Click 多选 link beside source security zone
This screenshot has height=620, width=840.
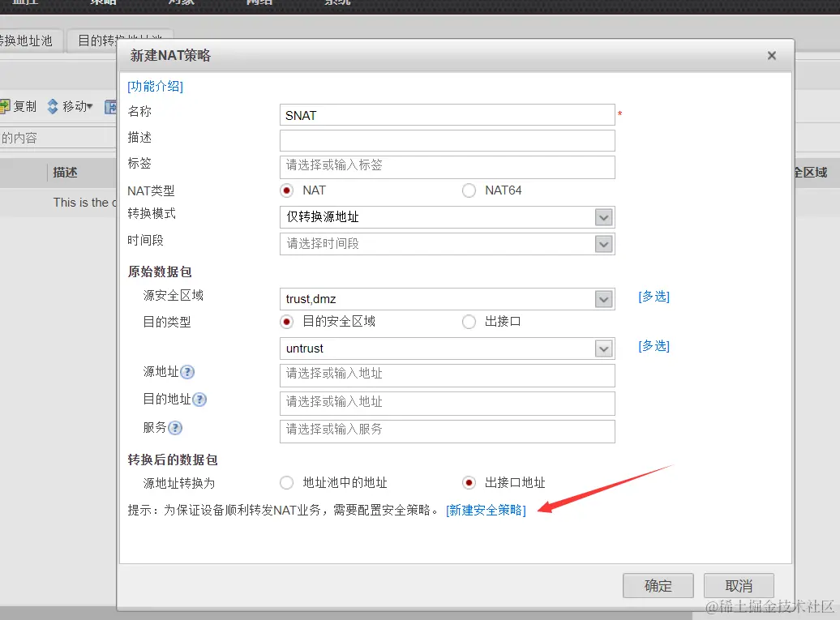coord(654,297)
